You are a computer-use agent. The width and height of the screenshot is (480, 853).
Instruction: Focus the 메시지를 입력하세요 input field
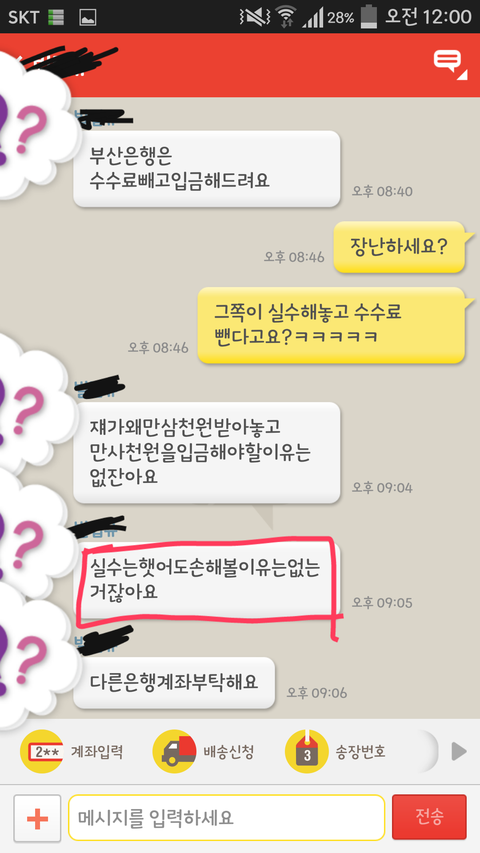(x=226, y=818)
